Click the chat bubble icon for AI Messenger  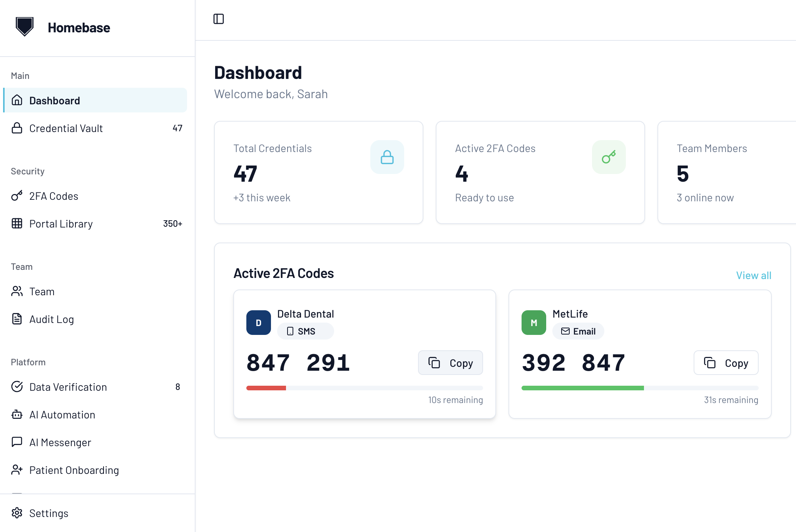(x=17, y=442)
